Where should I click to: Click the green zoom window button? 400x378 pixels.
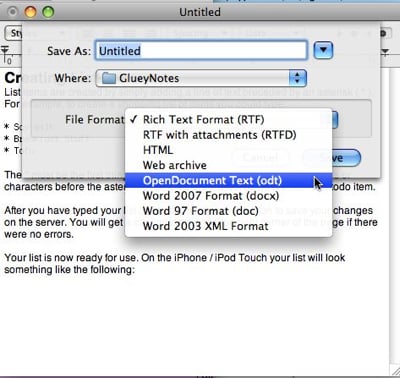click(48, 12)
